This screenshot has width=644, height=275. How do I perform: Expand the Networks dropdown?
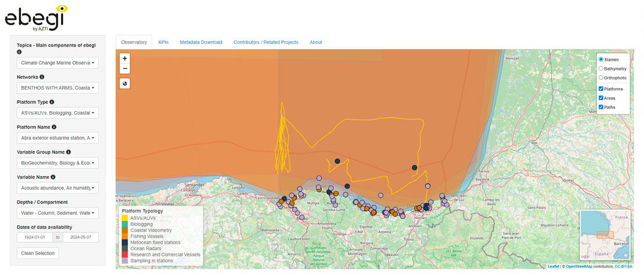coord(57,88)
